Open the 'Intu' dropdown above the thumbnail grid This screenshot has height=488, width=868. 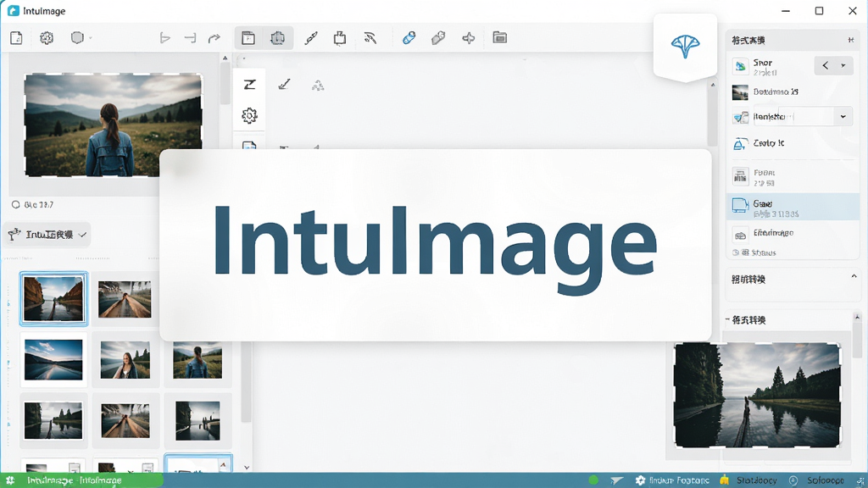pyautogui.click(x=47, y=235)
